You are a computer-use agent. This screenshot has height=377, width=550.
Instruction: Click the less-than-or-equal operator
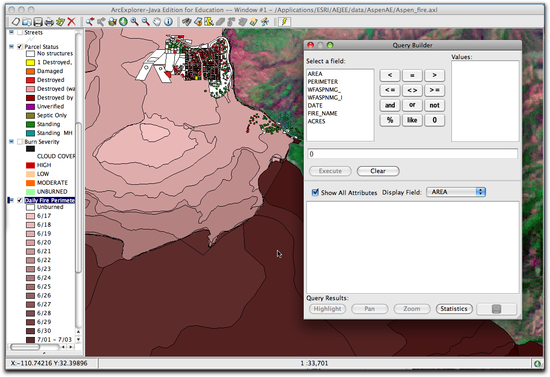tap(390, 90)
